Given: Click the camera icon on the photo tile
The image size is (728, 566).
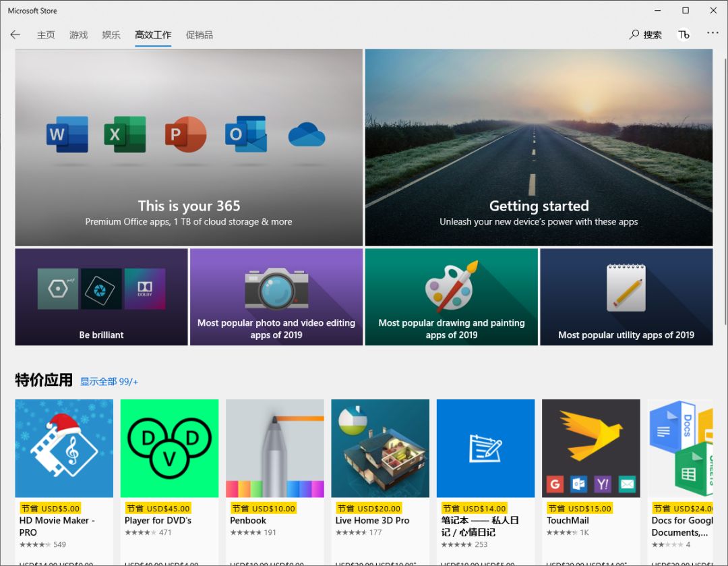Looking at the screenshot, I should pyautogui.click(x=277, y=289).
